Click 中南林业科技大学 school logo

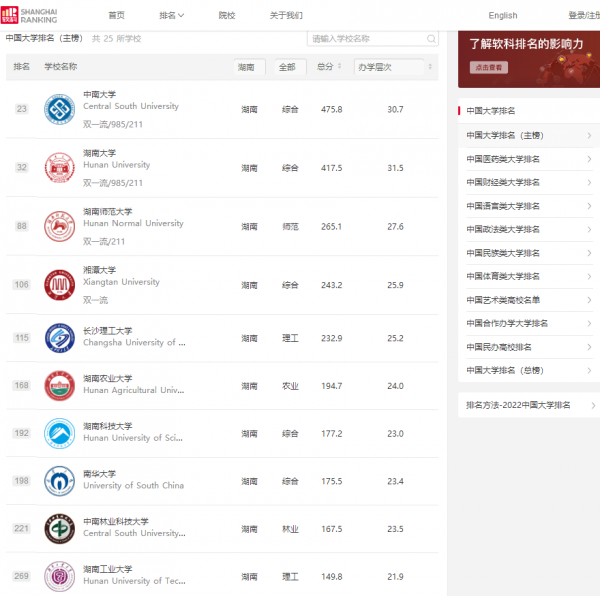[x=59, y=529]
